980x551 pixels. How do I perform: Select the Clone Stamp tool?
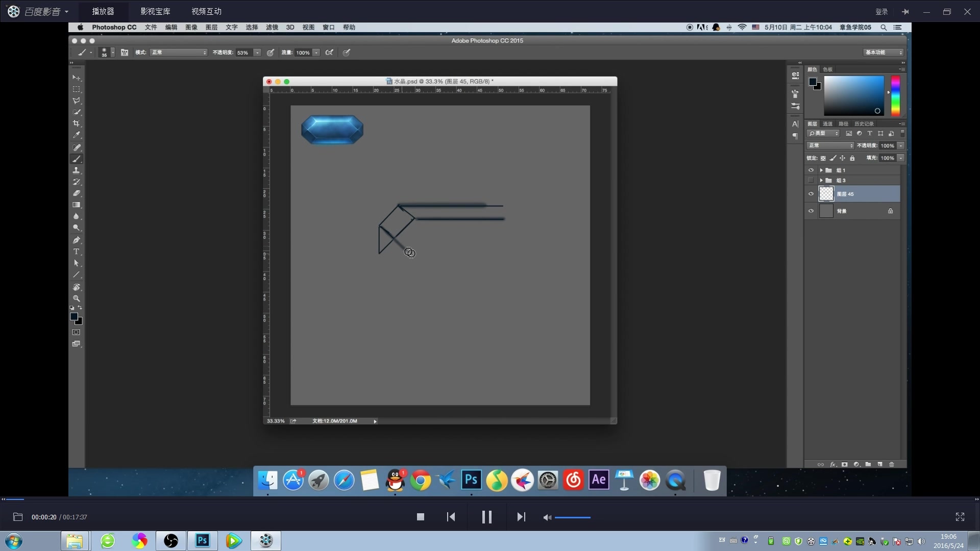77,170
